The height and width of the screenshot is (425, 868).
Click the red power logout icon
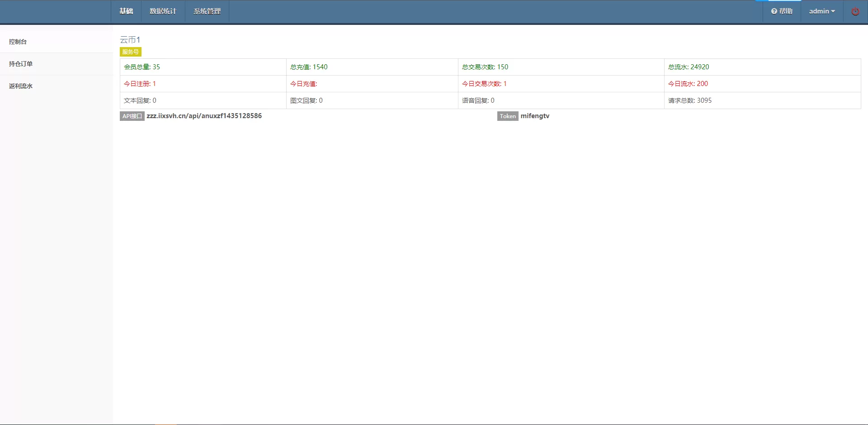855,12
